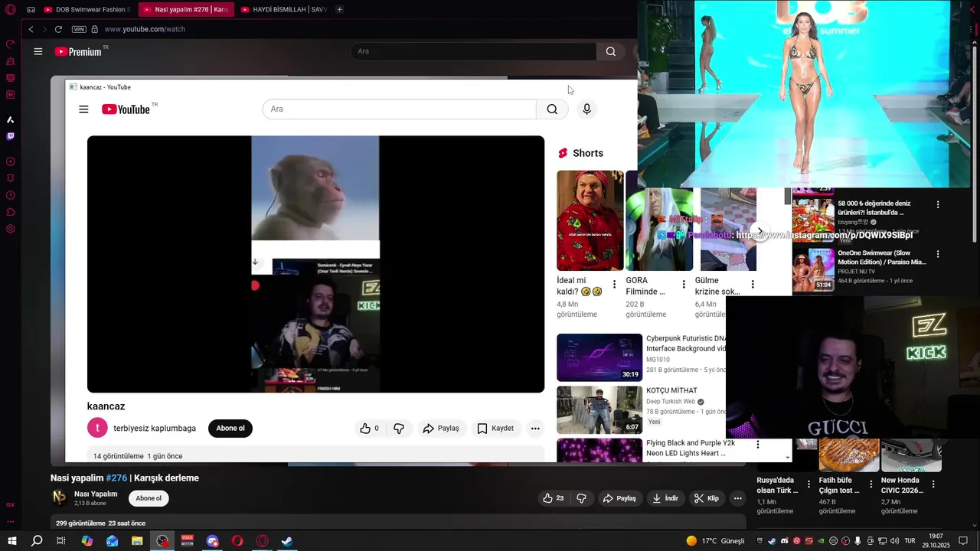
Task: Open options for 58 000 ₺ değerinde video
Action: pyautogui.click(x=938, y=204)
